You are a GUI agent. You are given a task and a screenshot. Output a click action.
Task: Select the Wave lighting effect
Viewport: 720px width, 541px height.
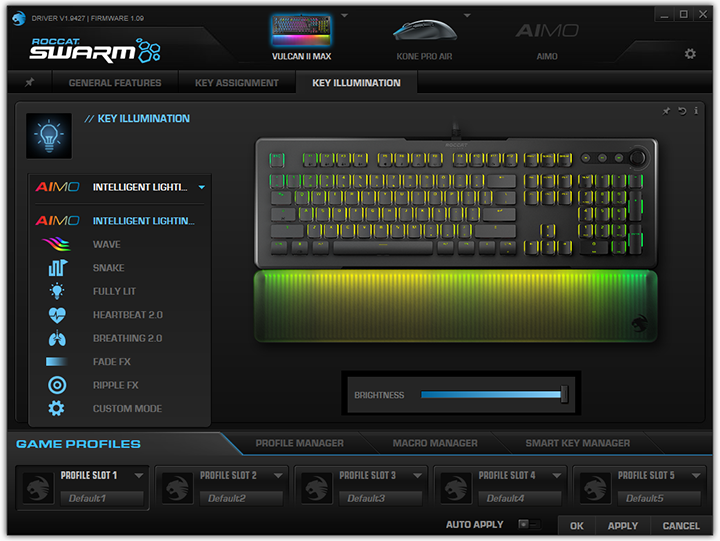pyautogui.click(x=106, y=244)
